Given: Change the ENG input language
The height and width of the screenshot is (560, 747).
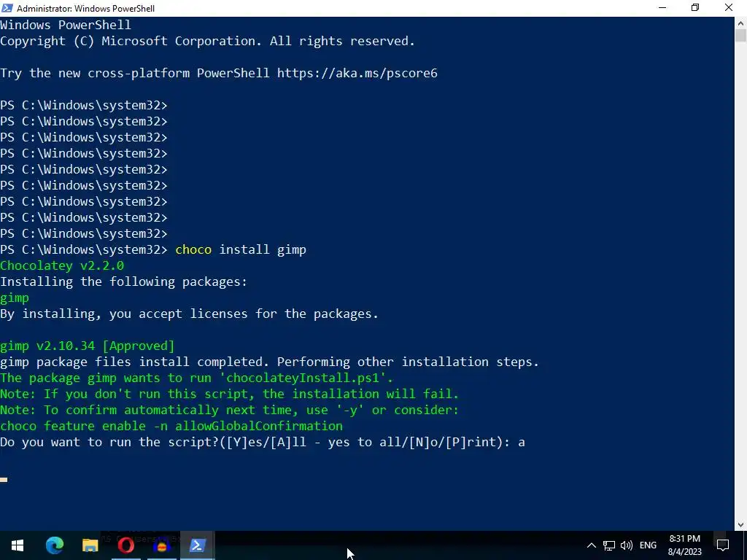Looking at the screenshot, I should pos(648,545).
